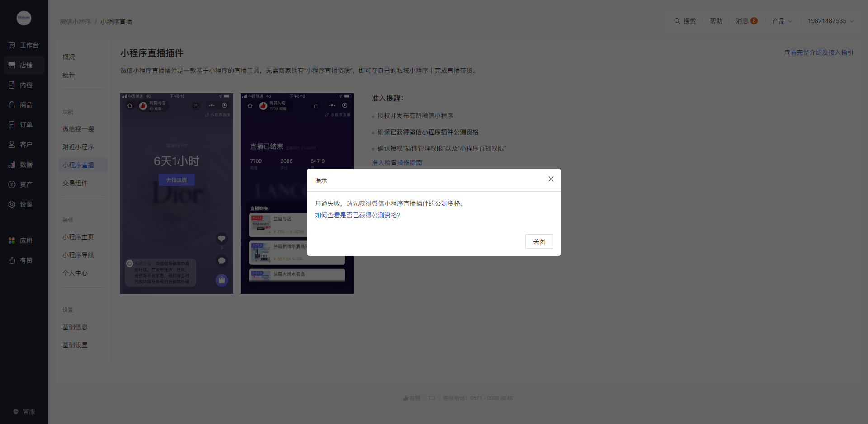Select 有赞 in the left sidebar
868x424 pixels.
point(24,260)
